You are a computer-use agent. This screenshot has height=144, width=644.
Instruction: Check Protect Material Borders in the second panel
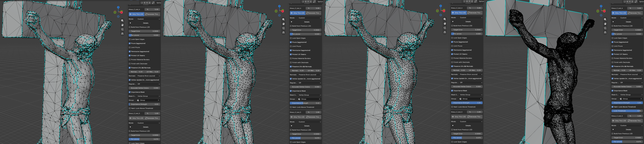coord(291,58)
